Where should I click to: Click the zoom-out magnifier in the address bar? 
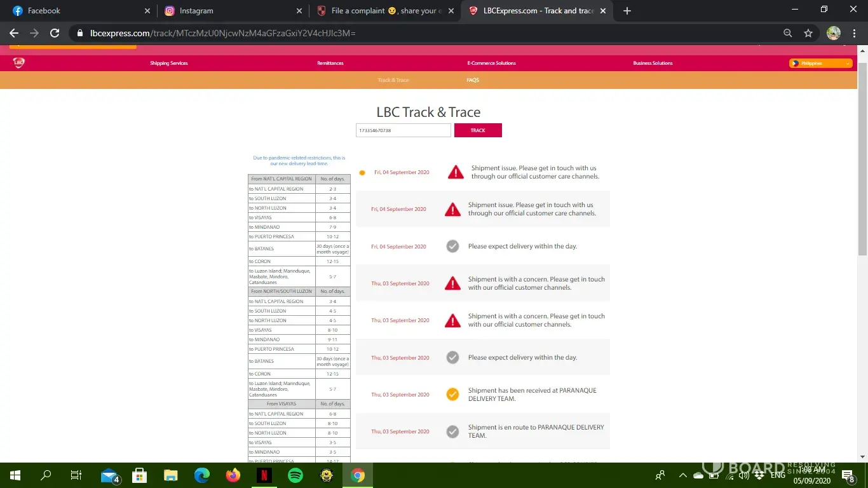point(788,33)
